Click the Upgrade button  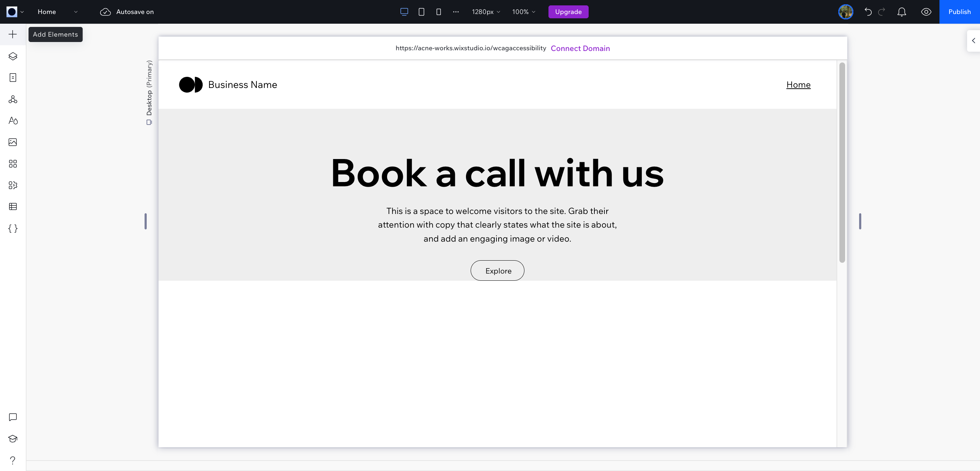568,12
